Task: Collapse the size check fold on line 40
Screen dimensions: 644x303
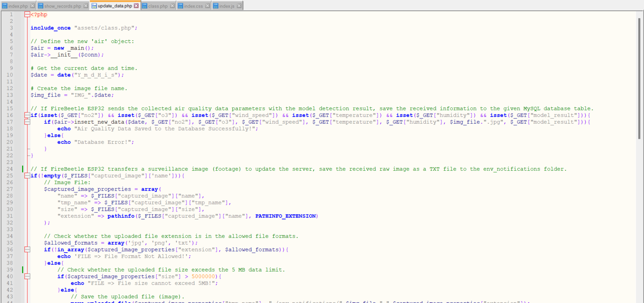Action: [x=27, y=276]
